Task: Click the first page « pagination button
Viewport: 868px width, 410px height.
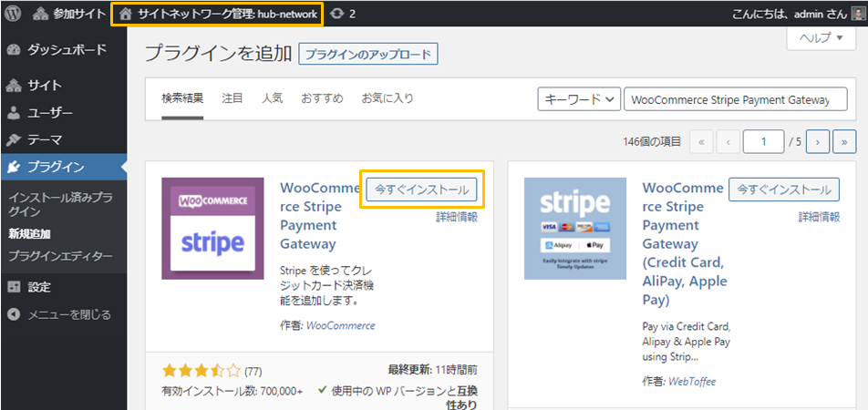Action: click(701, 142)
